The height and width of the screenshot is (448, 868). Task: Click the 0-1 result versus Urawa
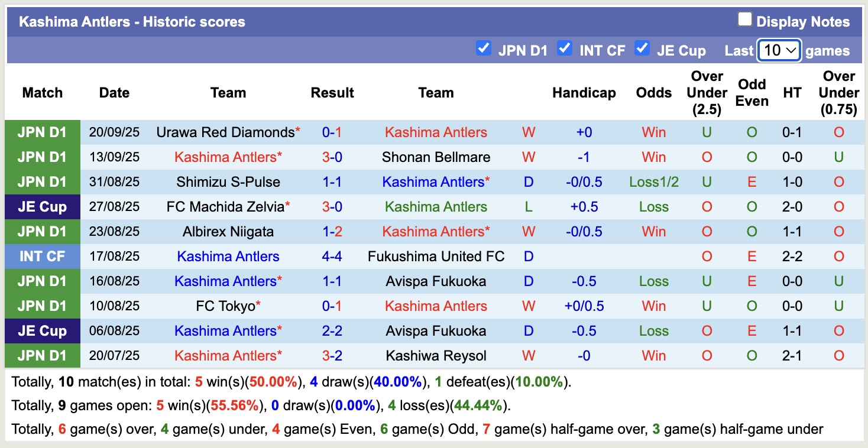click(x=332, y=132)
